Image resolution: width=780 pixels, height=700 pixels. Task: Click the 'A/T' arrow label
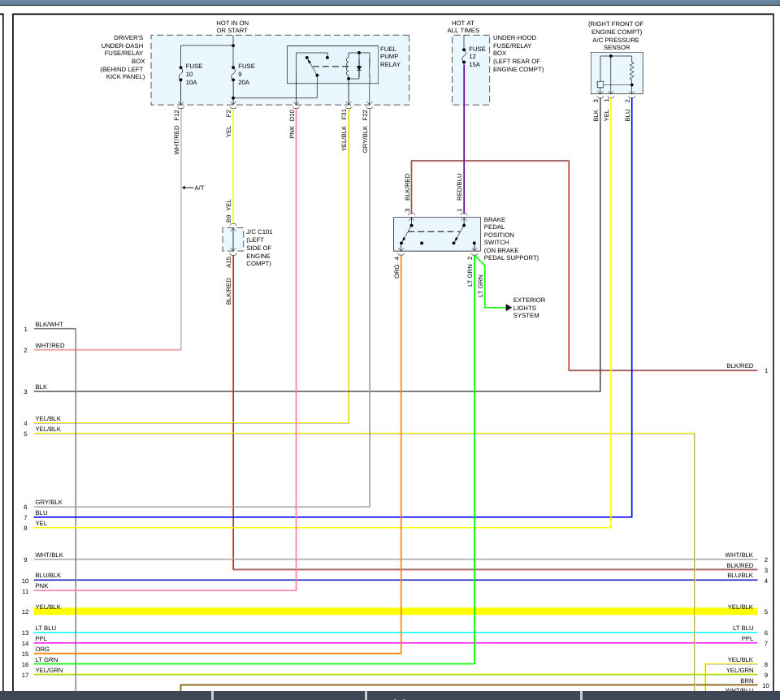(193, 188)
